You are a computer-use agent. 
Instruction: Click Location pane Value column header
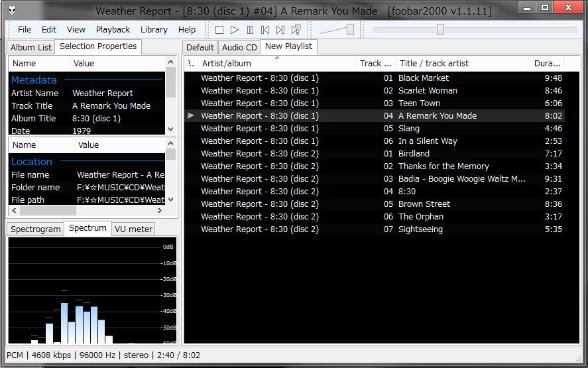point(119,145)
